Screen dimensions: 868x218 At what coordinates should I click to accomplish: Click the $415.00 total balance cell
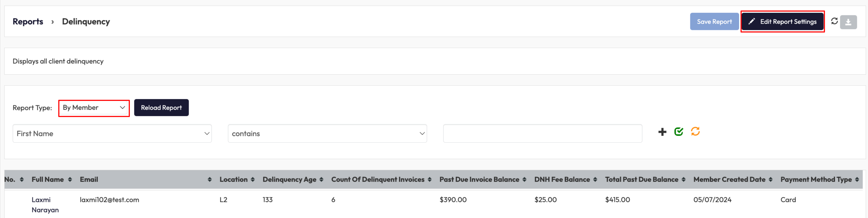click(618, 200)
